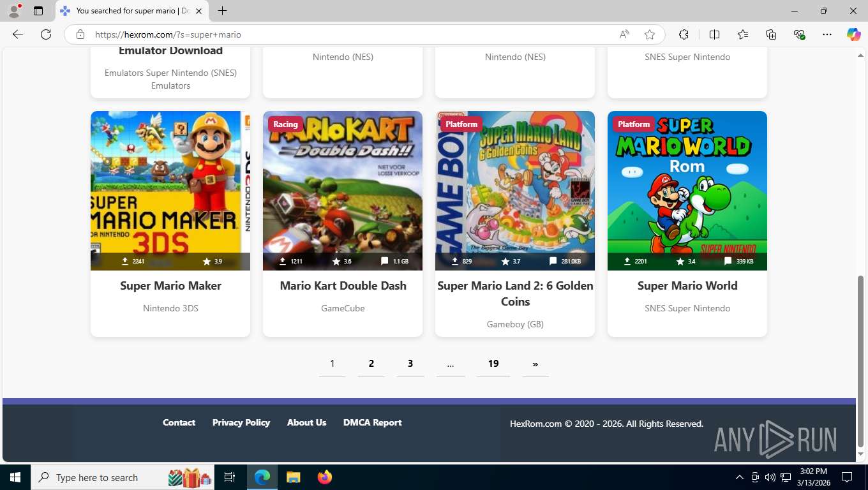Open the network tray icon
This screenshot has width=868, height=490.
[786, 477]
